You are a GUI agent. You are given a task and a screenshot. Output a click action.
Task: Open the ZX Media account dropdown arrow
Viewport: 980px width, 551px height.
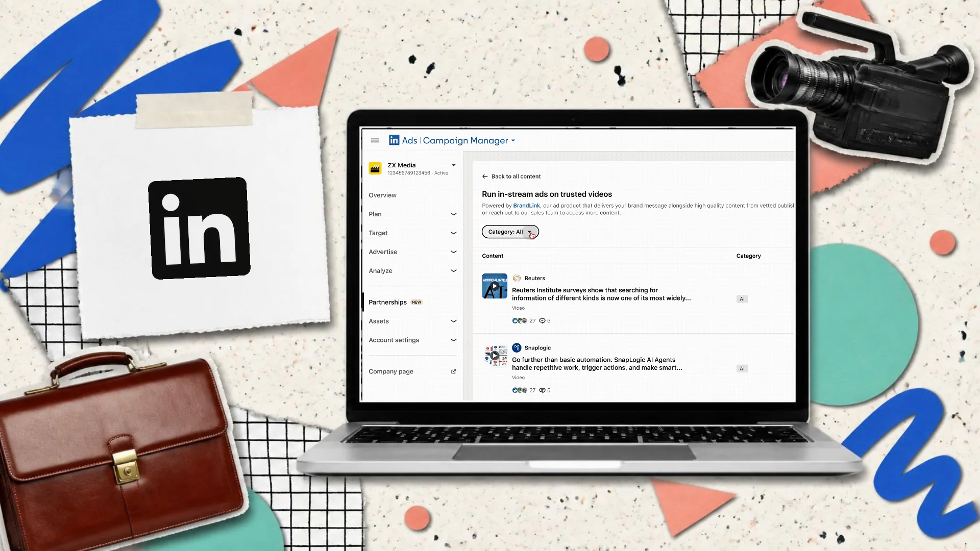coord(453,165)
